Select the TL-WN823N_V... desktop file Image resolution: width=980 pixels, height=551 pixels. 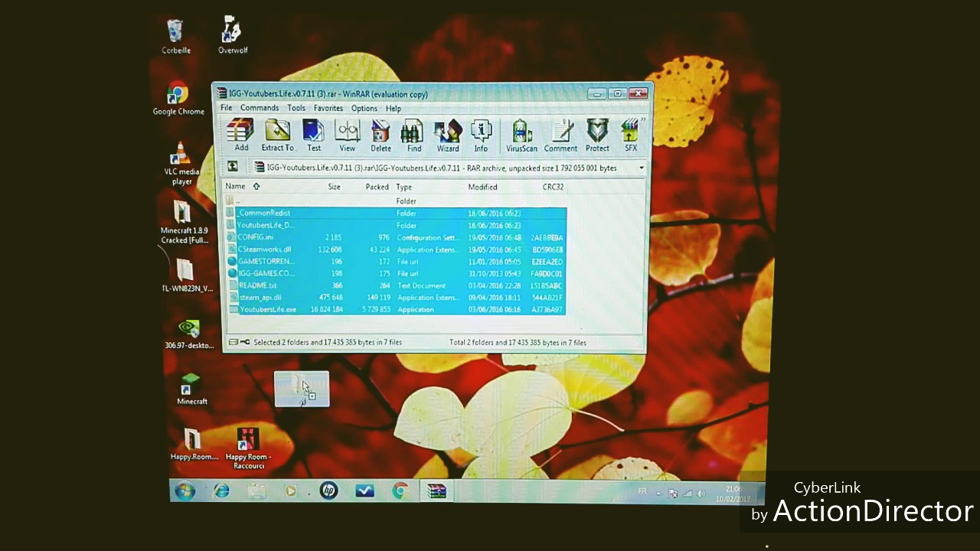[185, 276]
